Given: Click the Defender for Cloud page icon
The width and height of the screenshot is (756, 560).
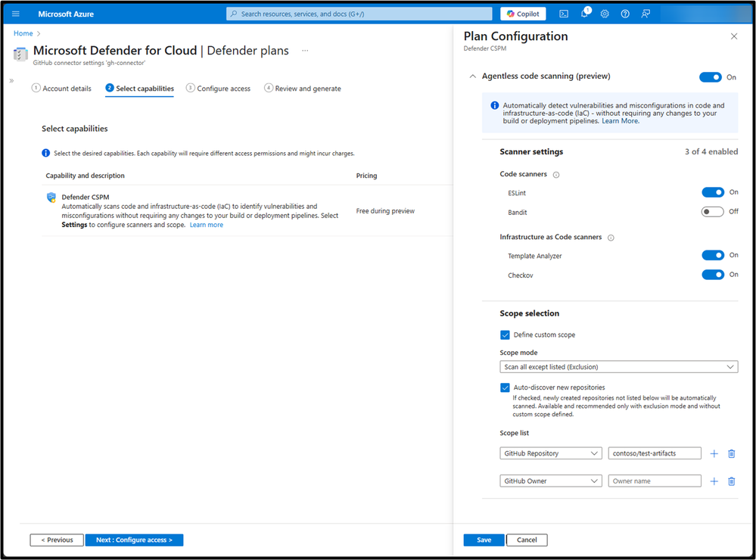Looking at the screenshot, I should pyautogui.click(x=20, y=54).
